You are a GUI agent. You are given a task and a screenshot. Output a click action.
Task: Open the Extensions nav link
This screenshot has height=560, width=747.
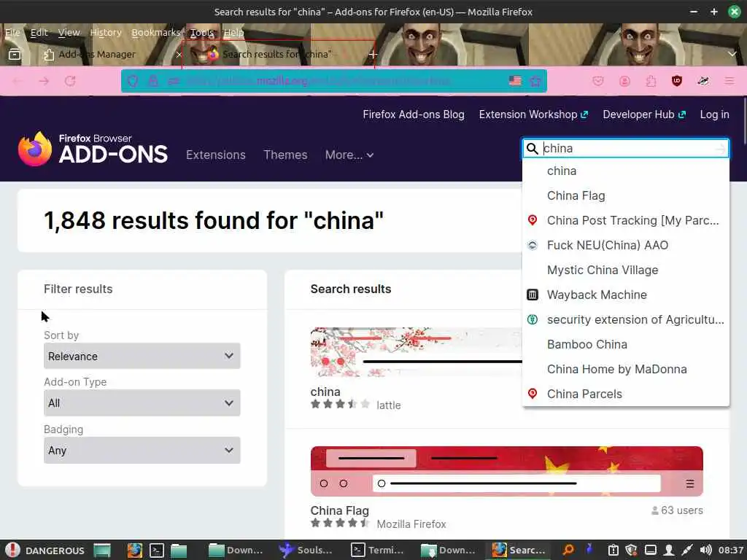tap(216, 155)
